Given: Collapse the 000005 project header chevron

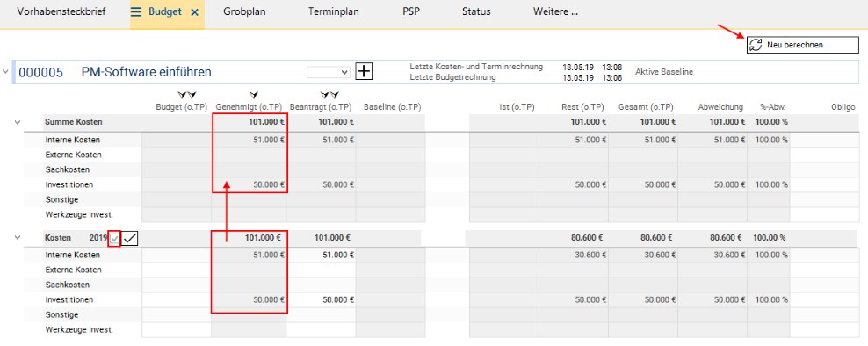Looking at the screenshot, I should click(5, 71).
